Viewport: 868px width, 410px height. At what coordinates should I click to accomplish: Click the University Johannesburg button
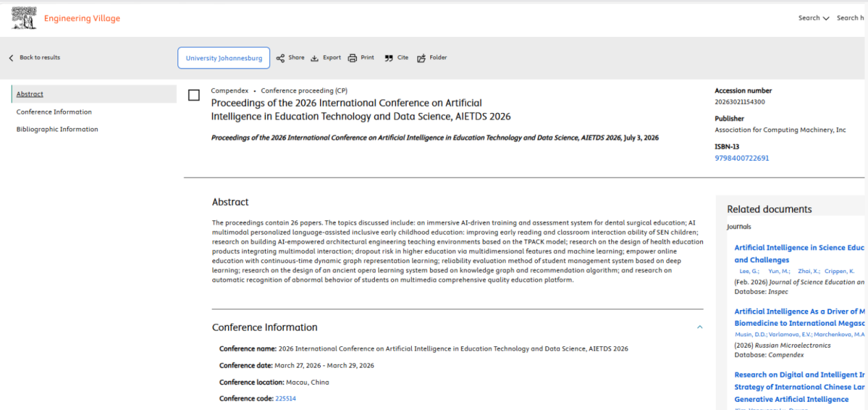[x=224, y=58]
